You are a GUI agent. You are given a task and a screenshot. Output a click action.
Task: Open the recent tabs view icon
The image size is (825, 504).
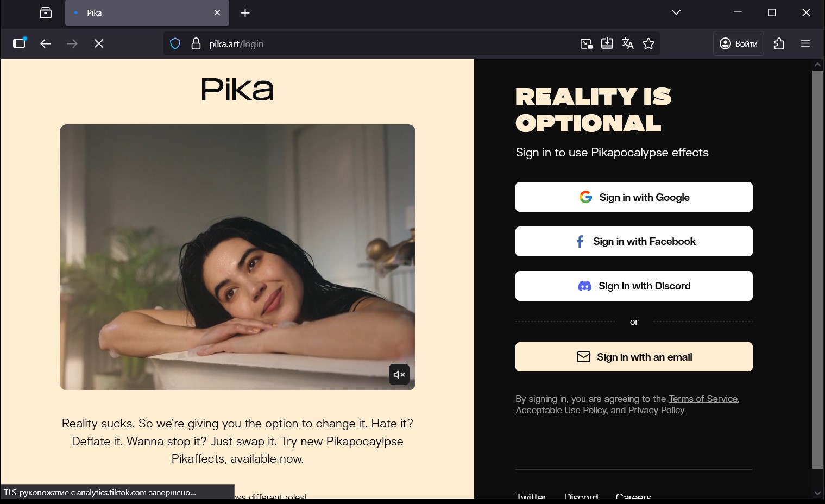(x=46, y=12)
